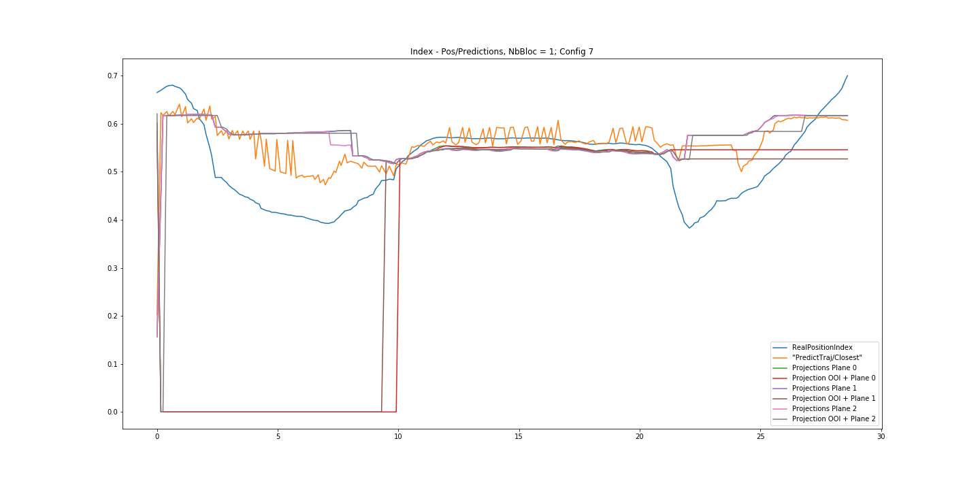This screenshot has height=490, width=980.
Task: Click the x-axis tick label 30
Action: pyautogui.click(x=881, y=436)
